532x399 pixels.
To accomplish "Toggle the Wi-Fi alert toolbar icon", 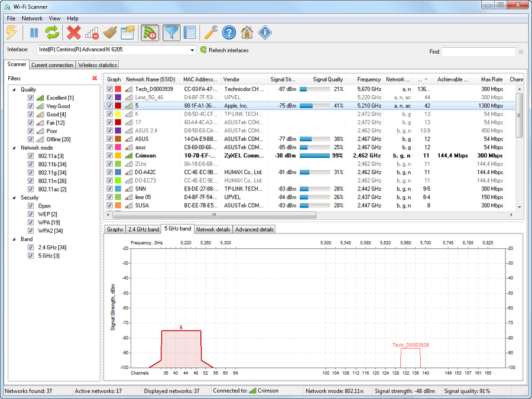I will (150, 33).
